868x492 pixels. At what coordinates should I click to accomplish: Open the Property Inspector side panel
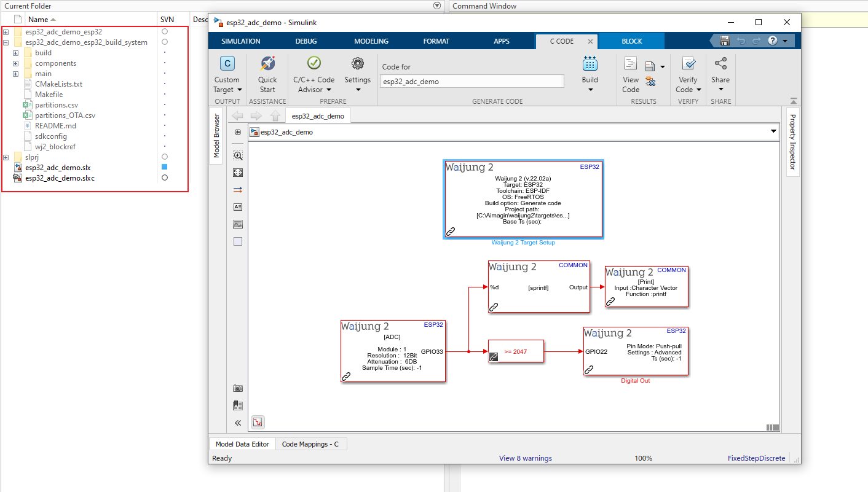tap(792, 142)
